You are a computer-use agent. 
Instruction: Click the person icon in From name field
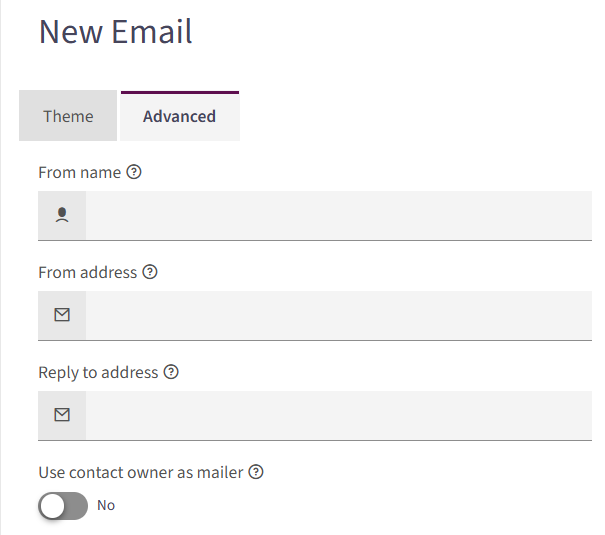click(62, 215)
